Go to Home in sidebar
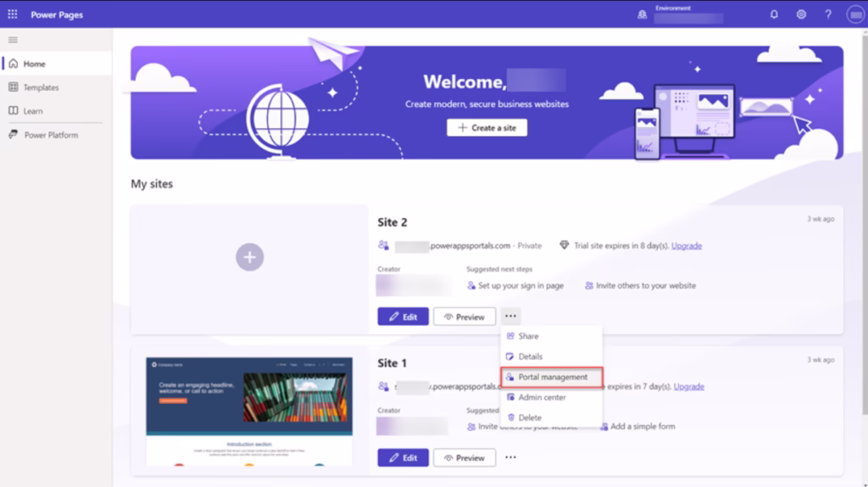The height and width of the screenshot is (487, 868). click(x=56, y=64)
